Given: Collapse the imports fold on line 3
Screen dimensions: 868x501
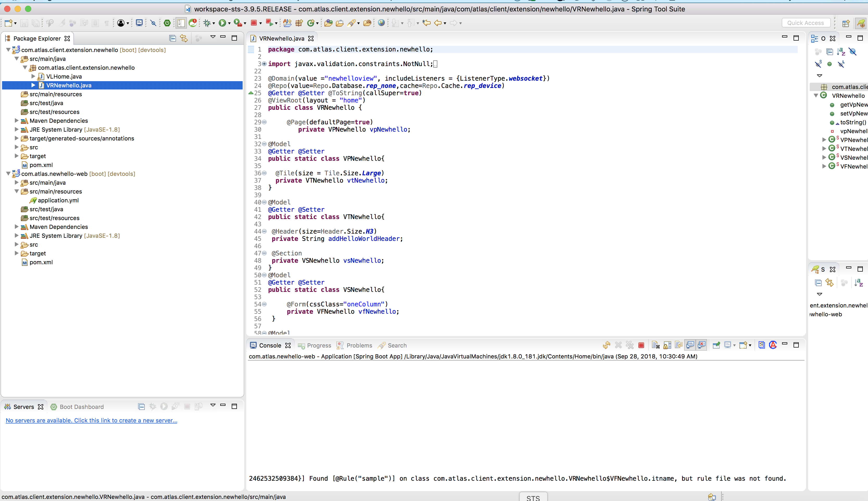Looking at the screenshot, I should click(x=264, y=64).
